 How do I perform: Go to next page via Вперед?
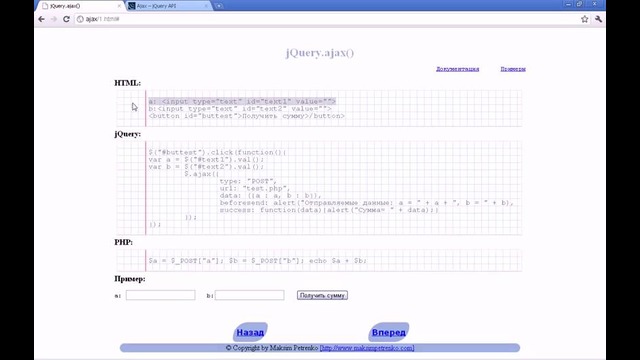tap(389, 332)
